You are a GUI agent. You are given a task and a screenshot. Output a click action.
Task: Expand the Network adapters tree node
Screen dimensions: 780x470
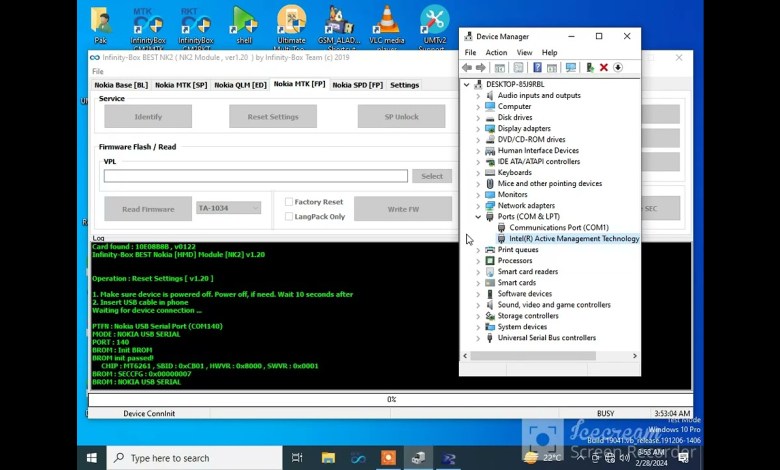coord(478,206)
